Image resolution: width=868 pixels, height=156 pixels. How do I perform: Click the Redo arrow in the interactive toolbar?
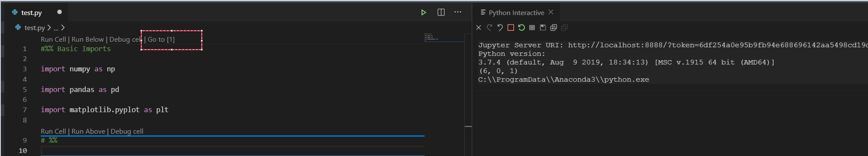click(489, 28)
